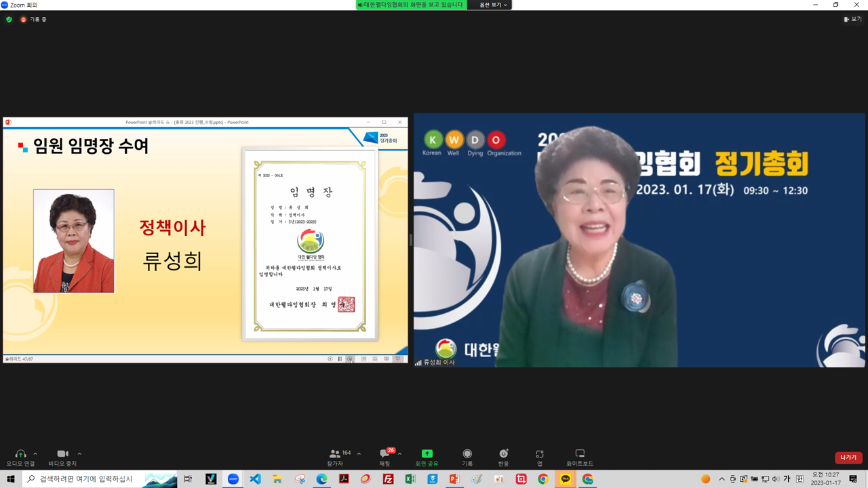
Task: Click the red leave meeting button
Action: pyautogui.click(x=848, y=457)
